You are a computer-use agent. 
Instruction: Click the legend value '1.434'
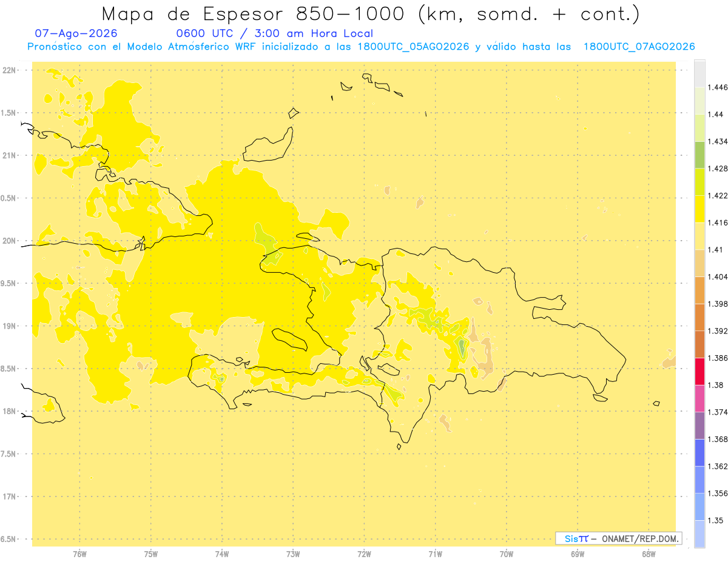click(717, 141)
